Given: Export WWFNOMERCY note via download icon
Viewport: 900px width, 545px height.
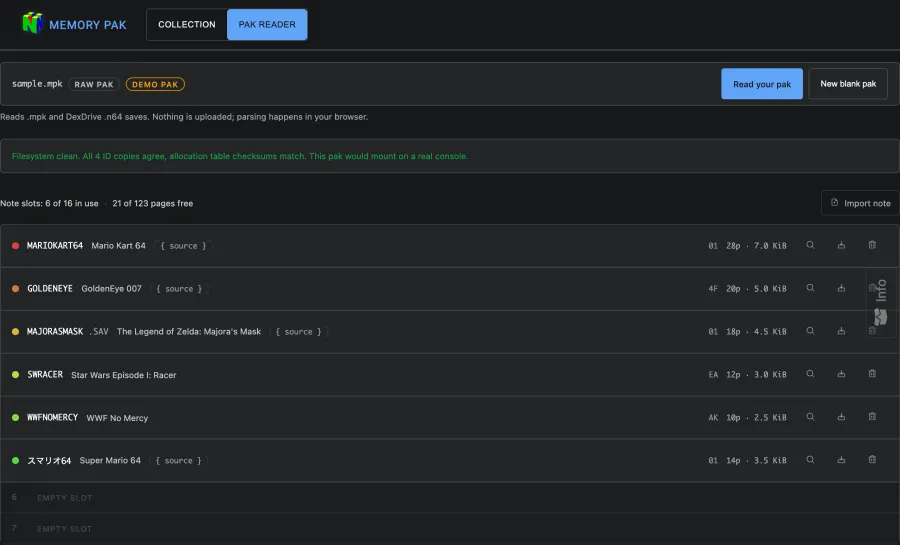Looking at the screenshot, I should click(841, 417).
